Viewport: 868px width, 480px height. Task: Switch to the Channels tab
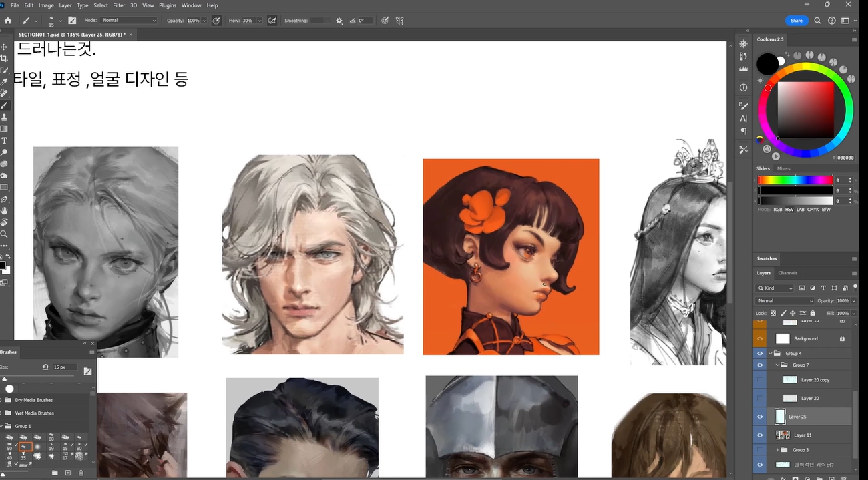788,273
